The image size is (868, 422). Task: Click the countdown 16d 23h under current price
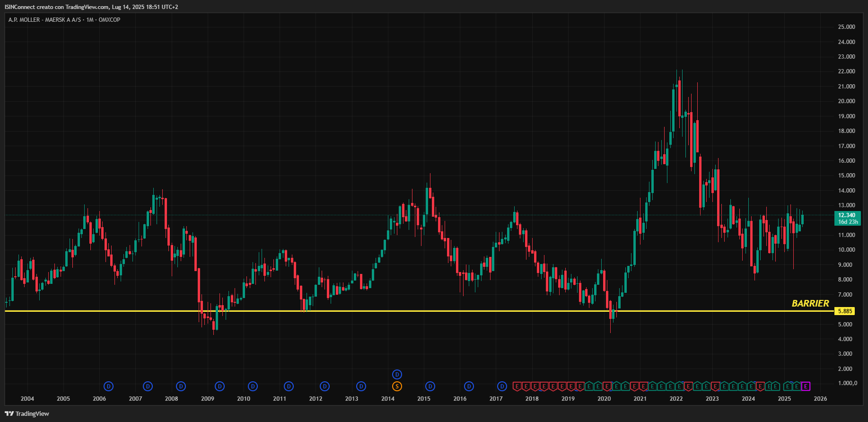tap(848, 222)
